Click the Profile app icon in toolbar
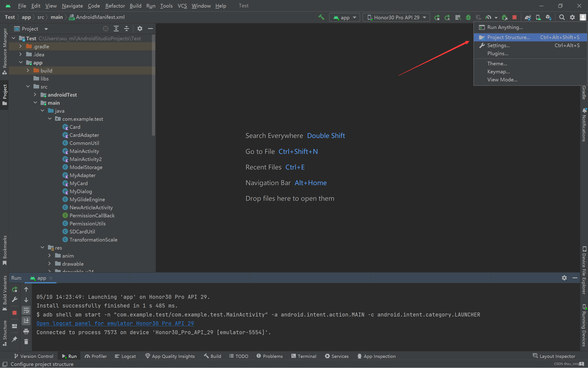 488,17
